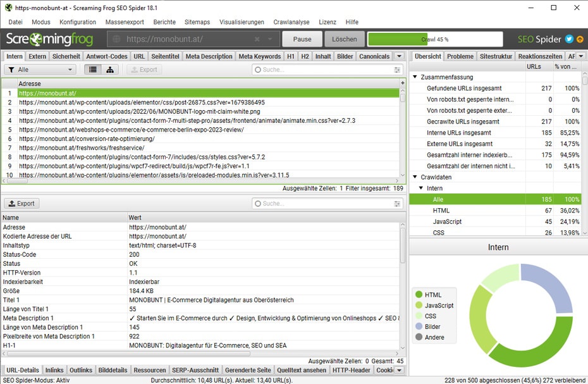Click the lower Suche search field

328,204
